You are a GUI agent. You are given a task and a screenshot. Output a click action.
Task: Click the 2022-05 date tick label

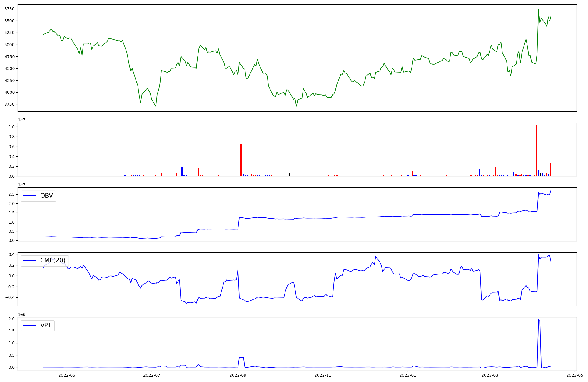tap(67, 375)
